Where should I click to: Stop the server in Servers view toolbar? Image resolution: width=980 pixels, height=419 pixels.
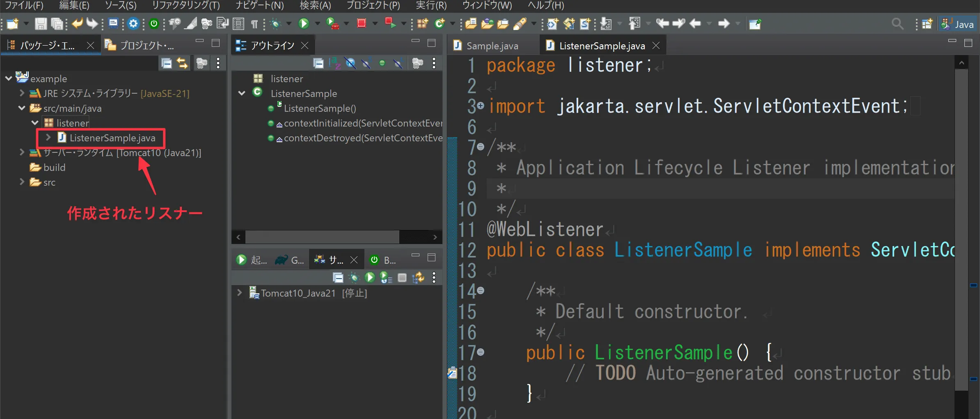click(402, 278)
